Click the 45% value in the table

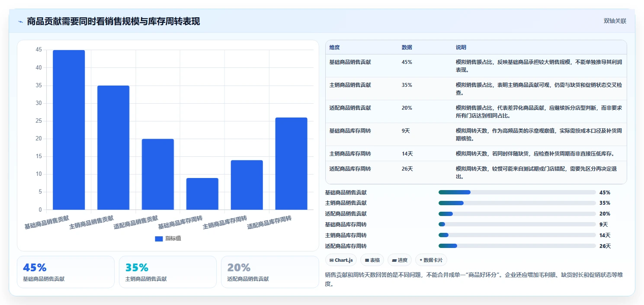pyautogui.click(x=407, y=62)
